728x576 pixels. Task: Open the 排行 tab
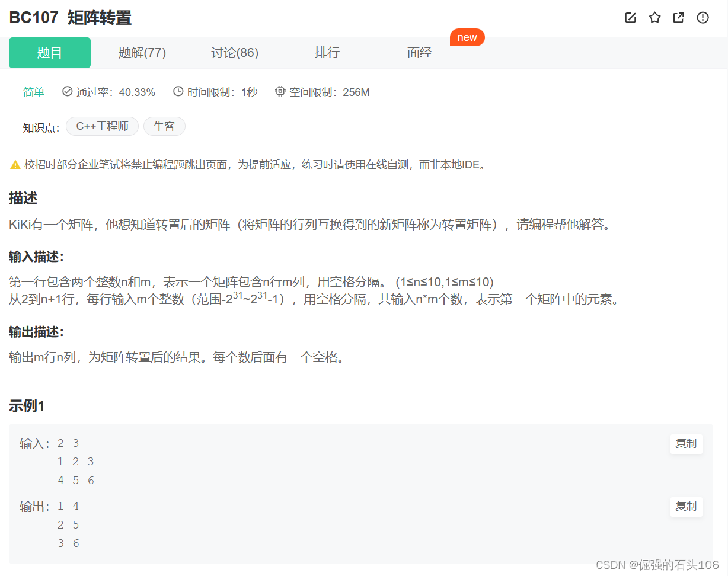pos(327,53)
